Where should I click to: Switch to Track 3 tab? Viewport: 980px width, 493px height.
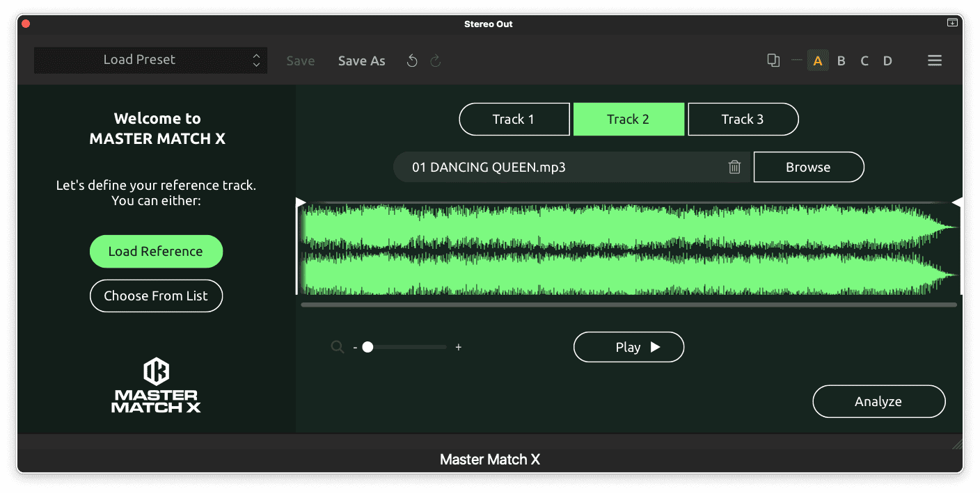[x=743, y=119]
